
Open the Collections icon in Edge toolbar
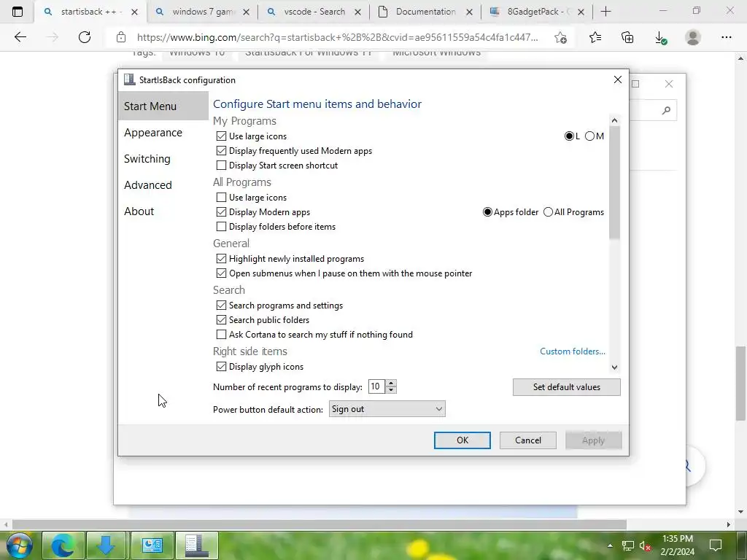tap(627, 37)
